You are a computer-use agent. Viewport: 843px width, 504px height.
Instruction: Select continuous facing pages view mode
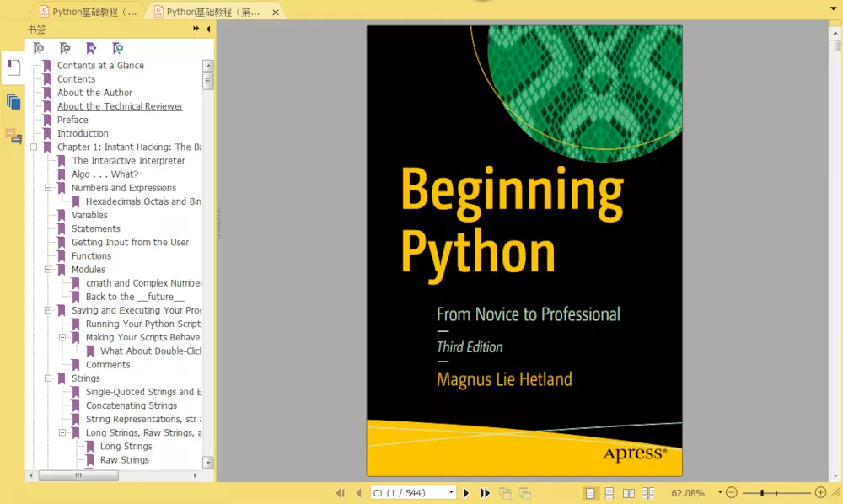pyautogui.click(x=648, y=493)
